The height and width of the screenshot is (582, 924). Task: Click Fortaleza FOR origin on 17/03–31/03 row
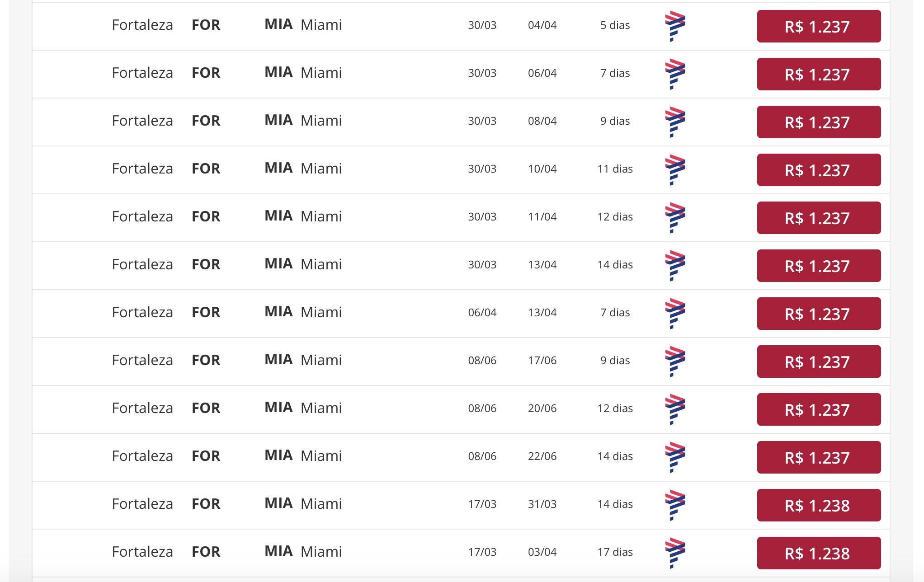point(166,503)
